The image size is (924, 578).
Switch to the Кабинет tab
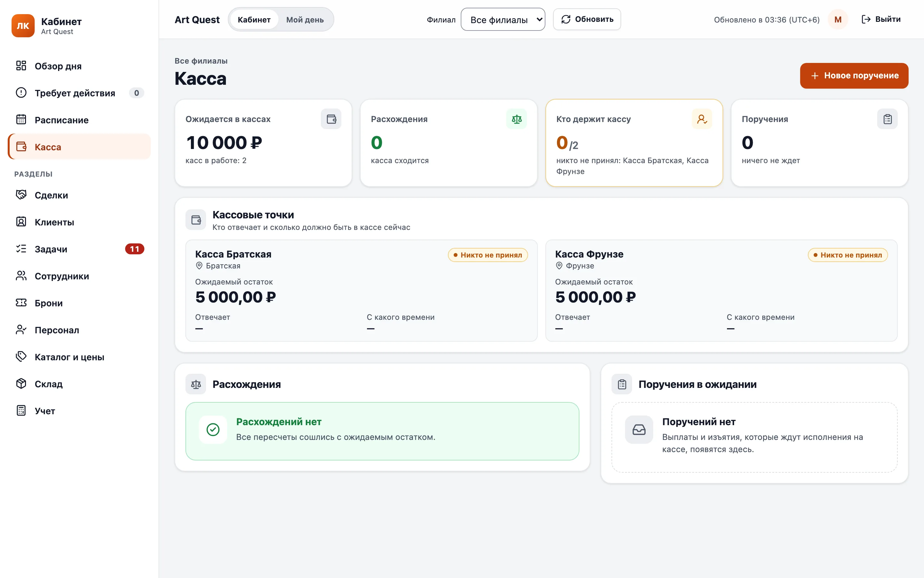tap(254, 20)
